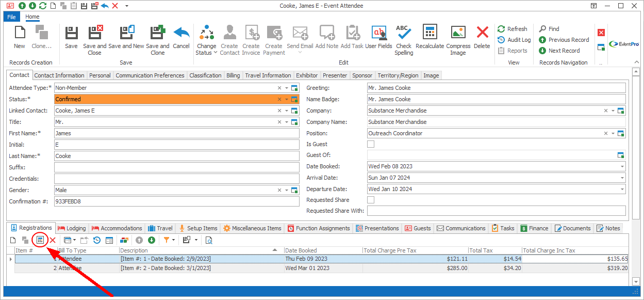Click the Total Tax column header

coord(495,250)
